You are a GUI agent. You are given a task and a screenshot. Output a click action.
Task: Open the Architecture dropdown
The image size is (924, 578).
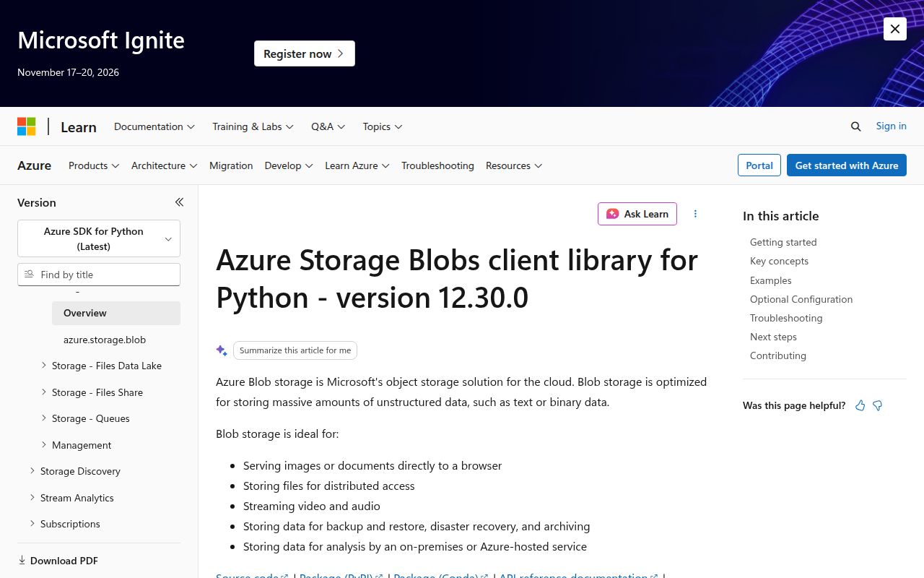pos(165,165)
